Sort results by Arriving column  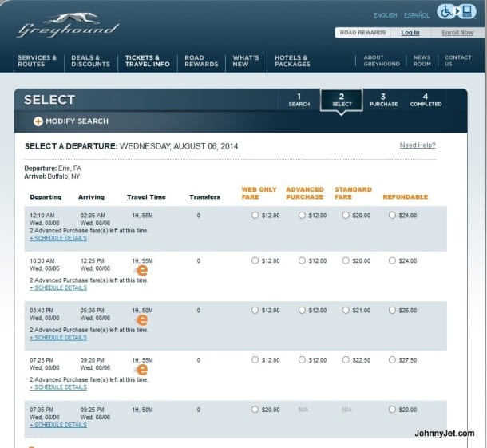[x=91, y=197]
